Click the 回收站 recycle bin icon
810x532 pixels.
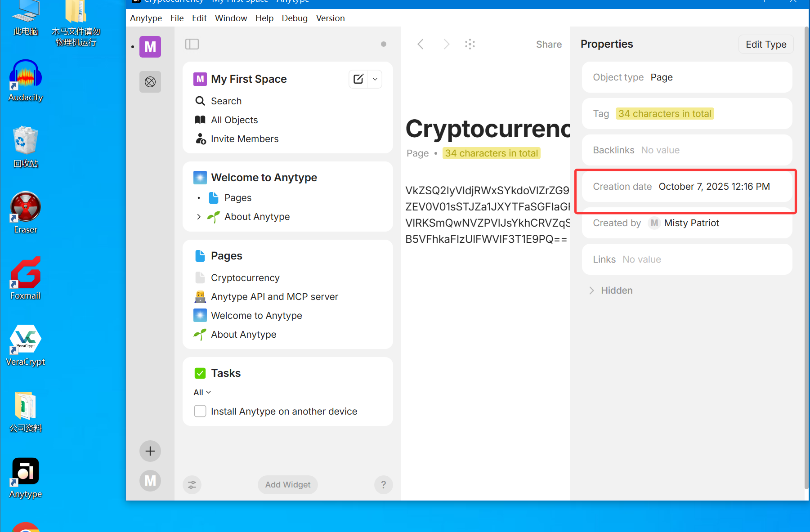click(26, 147)
